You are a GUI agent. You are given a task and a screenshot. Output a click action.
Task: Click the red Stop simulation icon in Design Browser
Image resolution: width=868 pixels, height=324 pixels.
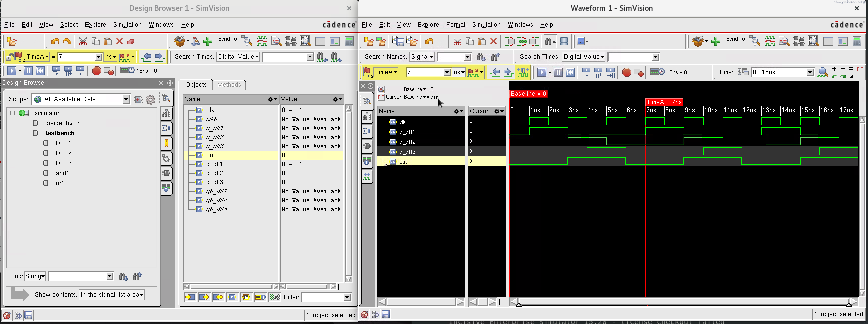pos(97,71)
